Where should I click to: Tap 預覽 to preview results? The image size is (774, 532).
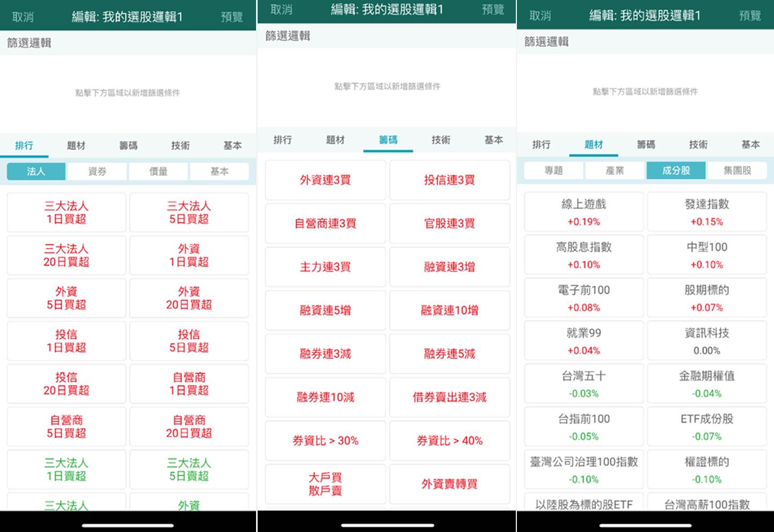tap(750, 16)
